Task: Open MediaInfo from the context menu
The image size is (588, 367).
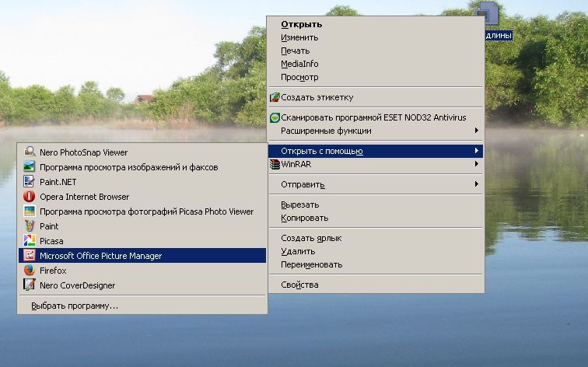Action: point(376,64)
